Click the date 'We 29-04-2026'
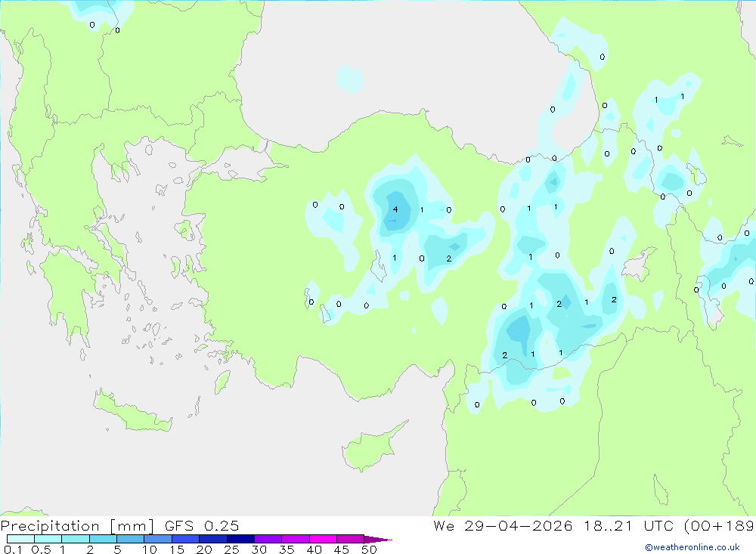The width and height of the screenshot is (756, 554). (x=503, y=525)
